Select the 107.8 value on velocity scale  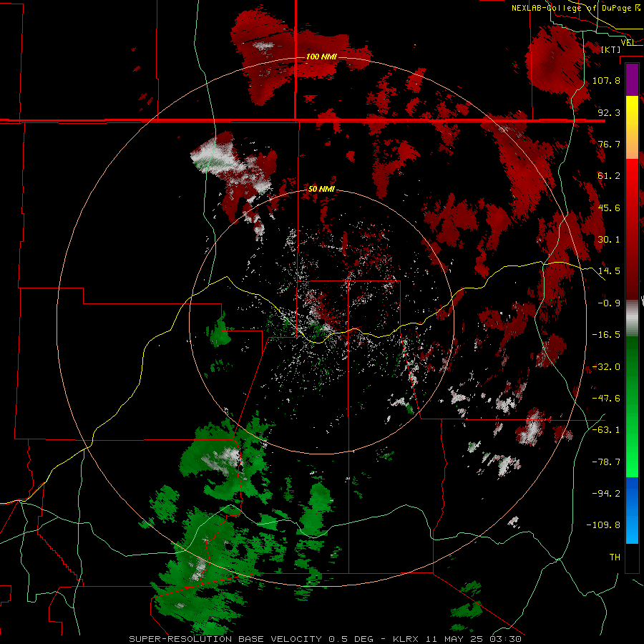click(606, 80)
